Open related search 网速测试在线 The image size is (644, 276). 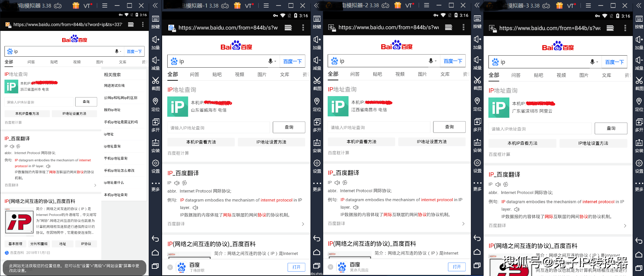(x=114, y=85)
